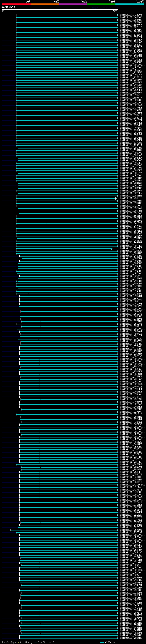Select the UniRef100_P27322 label
This screenshot has width=146, height=644.
pyautogui.click(x=131, y=77)
